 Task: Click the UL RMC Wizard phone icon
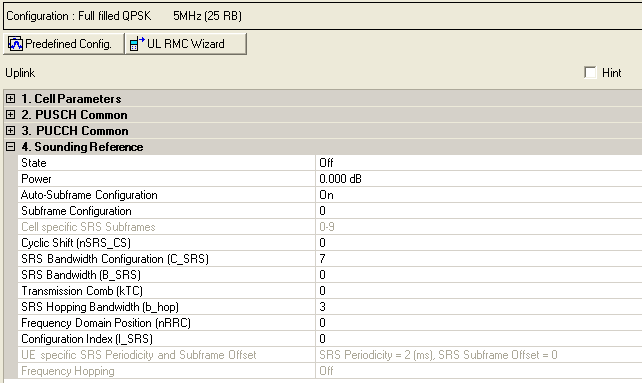[137, 44]
